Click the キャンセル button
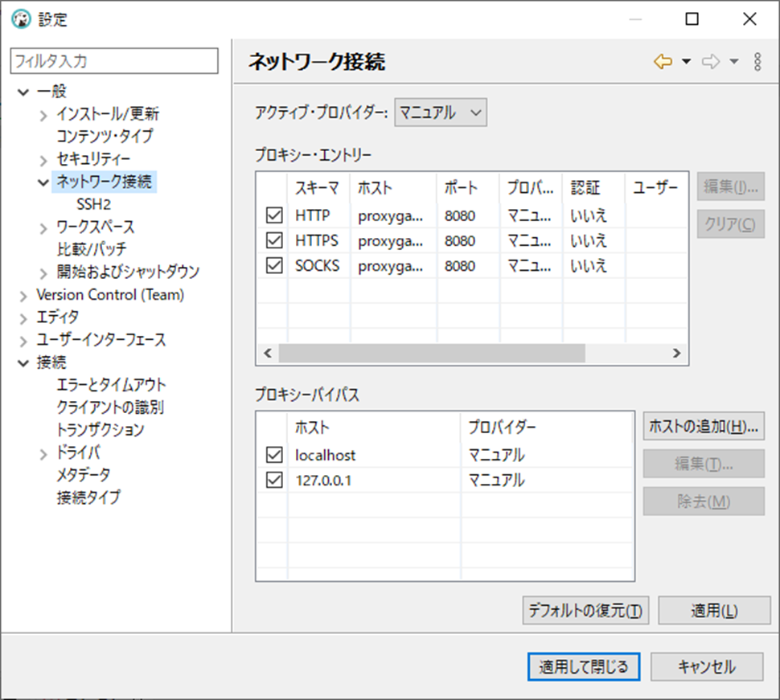Viewport: 780px width, 700px height. click(x=706, y=666)
